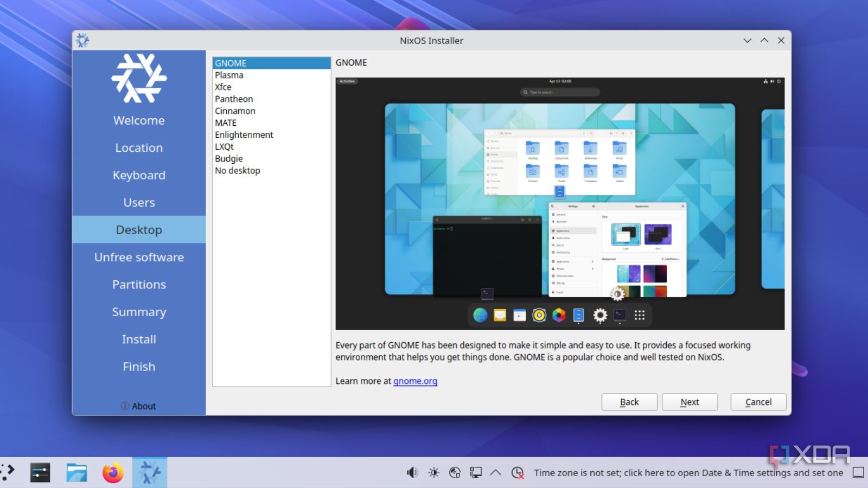Viewport: 868px width, 488px height.
Task: Select Xfce in the desktop list
Action: click(x=271, y=87)
